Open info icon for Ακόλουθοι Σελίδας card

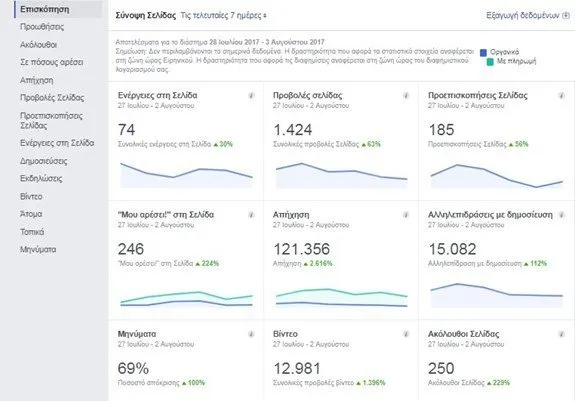click(561, 334)
